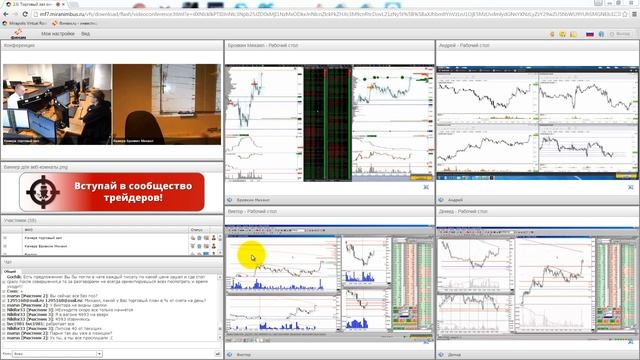Image resolution: width=640 pixels, height=360 pixels.
Task: Open the first bookmark in the bookmarks bar
Action: coord(24,24)
